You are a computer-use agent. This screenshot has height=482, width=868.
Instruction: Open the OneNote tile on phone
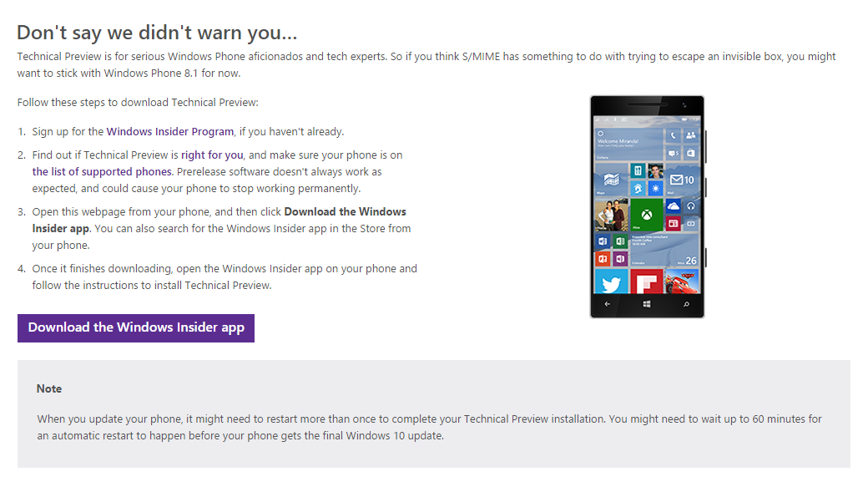[620, 259]
